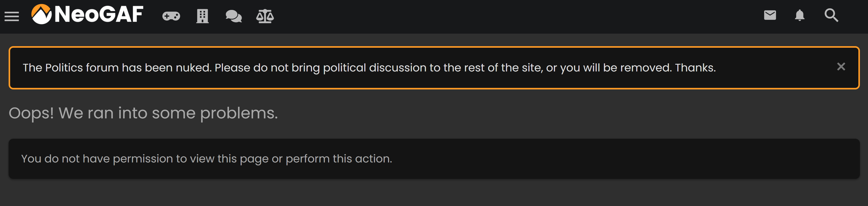Open the hamburger navigation menu
Image resolution: width=868 pixels, height=206 pixels.
tap(12, 16)
